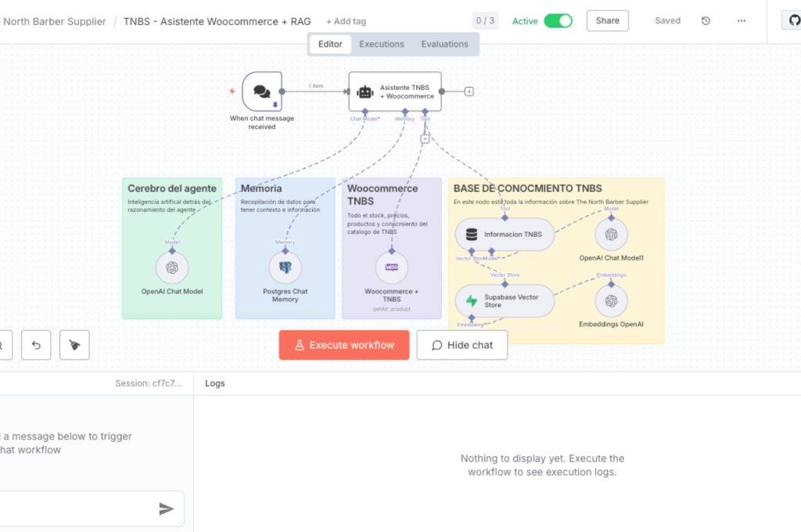Switch to the Executions tab
This screenshot has height=532, width=801.
click(382, 44)
